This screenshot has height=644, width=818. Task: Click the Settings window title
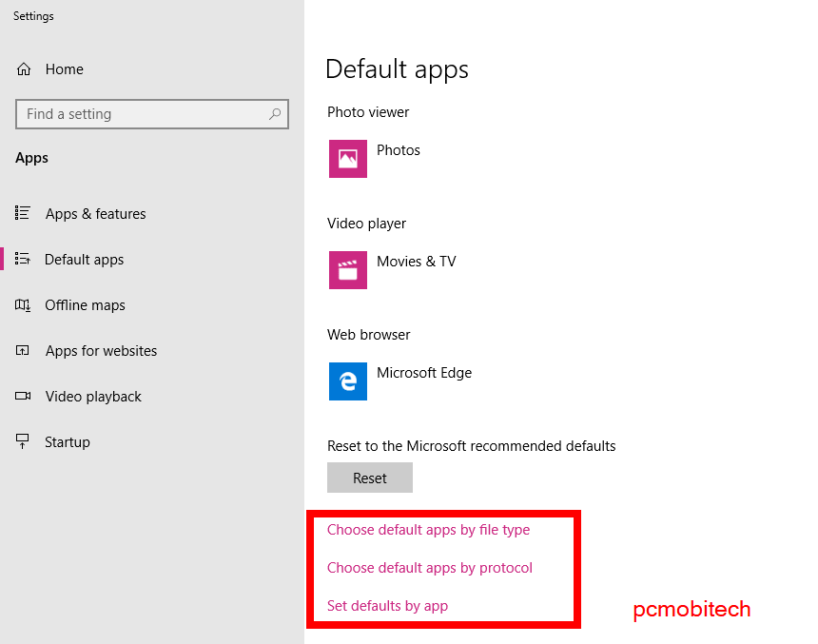click(33, 16)
